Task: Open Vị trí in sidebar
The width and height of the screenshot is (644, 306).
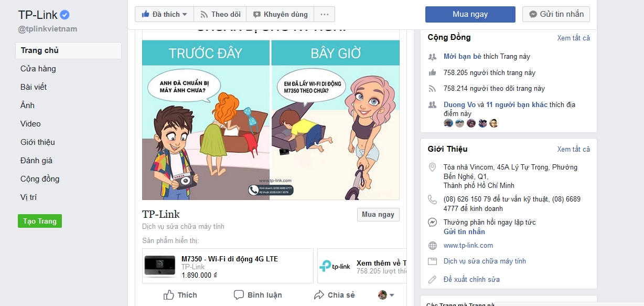Action: (x=28, y=197)
